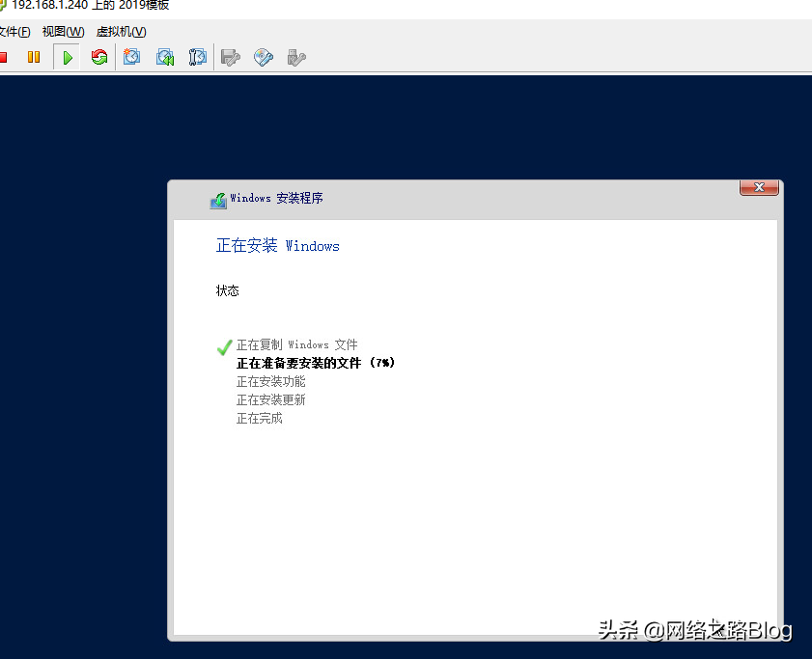Click the connect CD/DVD device icon

(264, 57)
